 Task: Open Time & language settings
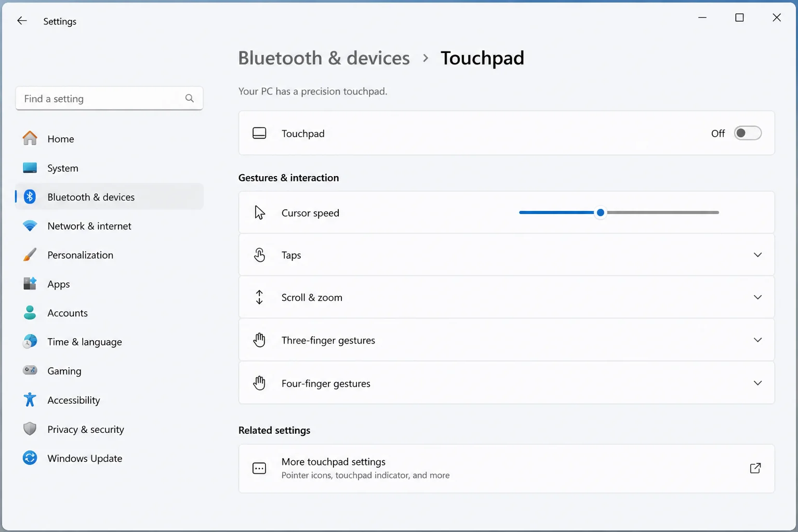point(109,342)
